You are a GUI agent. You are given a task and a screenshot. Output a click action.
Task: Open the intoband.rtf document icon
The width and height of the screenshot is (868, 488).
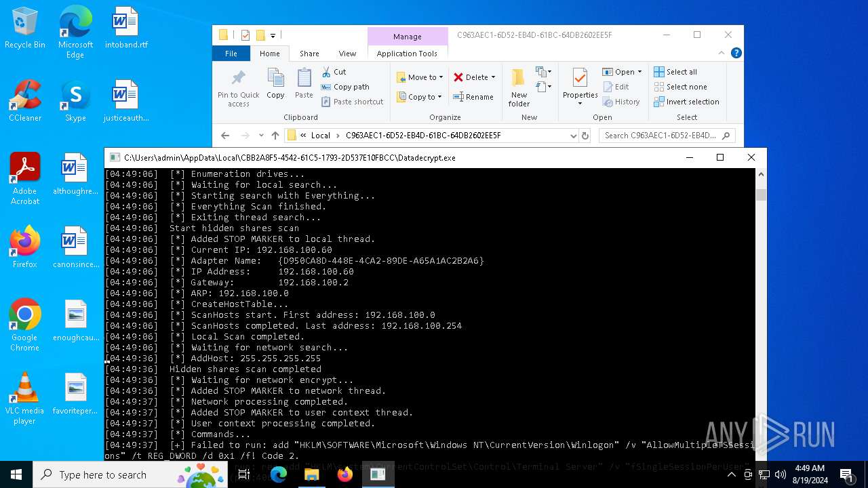125,28
